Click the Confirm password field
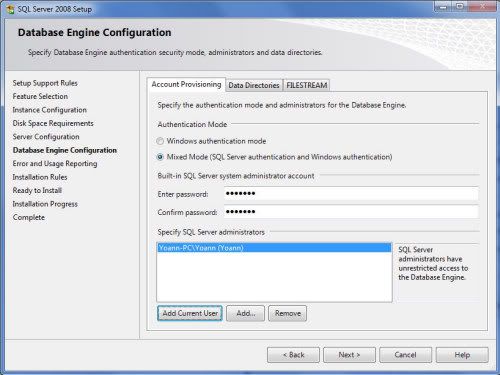The height and width of the screenshot is (375, 500). 351,212
